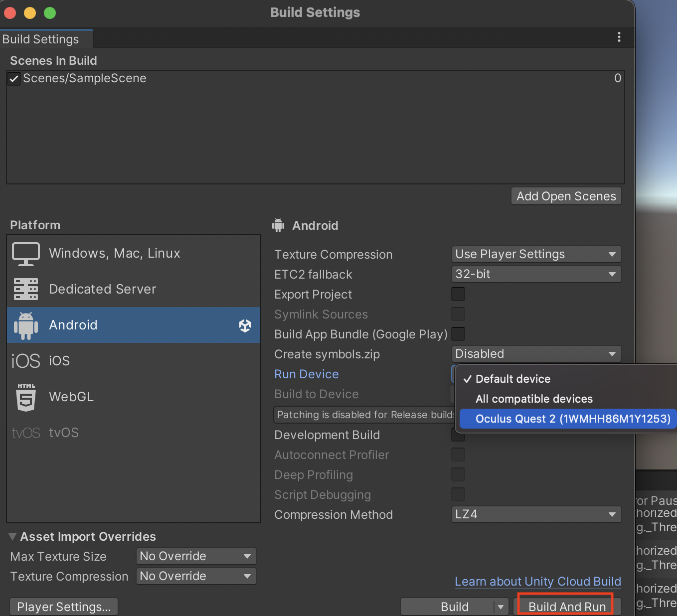
Task: Toggle the Deep Profiling checkbox
Action: [x=458, y=474]
